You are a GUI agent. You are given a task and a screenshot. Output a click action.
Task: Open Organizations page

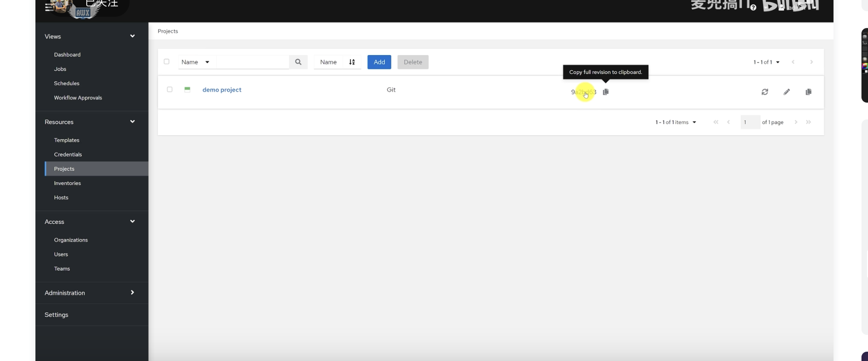tap(71, 240)
